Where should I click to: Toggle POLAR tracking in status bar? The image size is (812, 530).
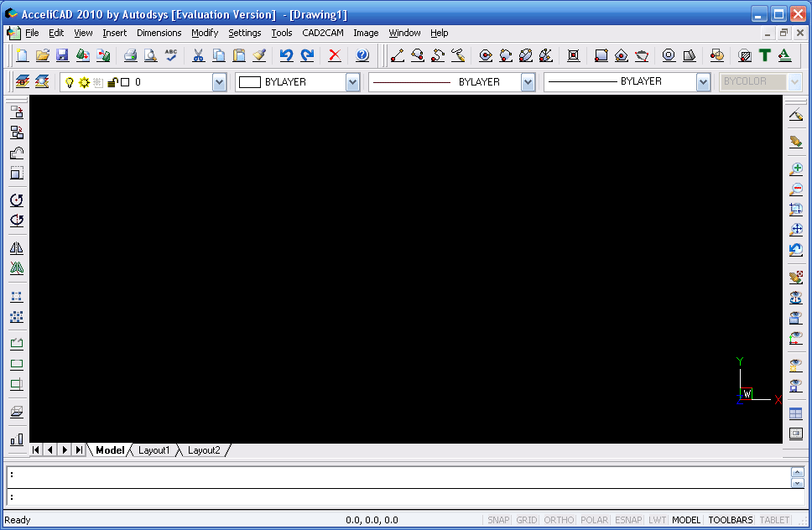pos(594,520)
